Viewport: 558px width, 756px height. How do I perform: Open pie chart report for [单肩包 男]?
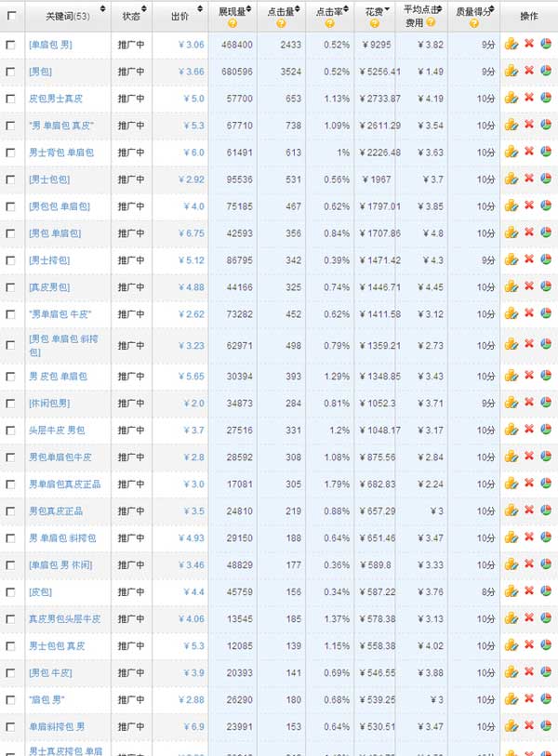546,44
